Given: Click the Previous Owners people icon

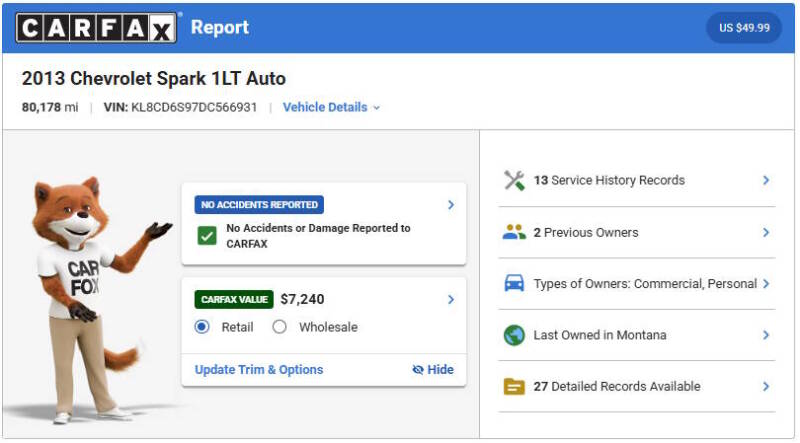Looking at the screenshot, I should [514, 232].
